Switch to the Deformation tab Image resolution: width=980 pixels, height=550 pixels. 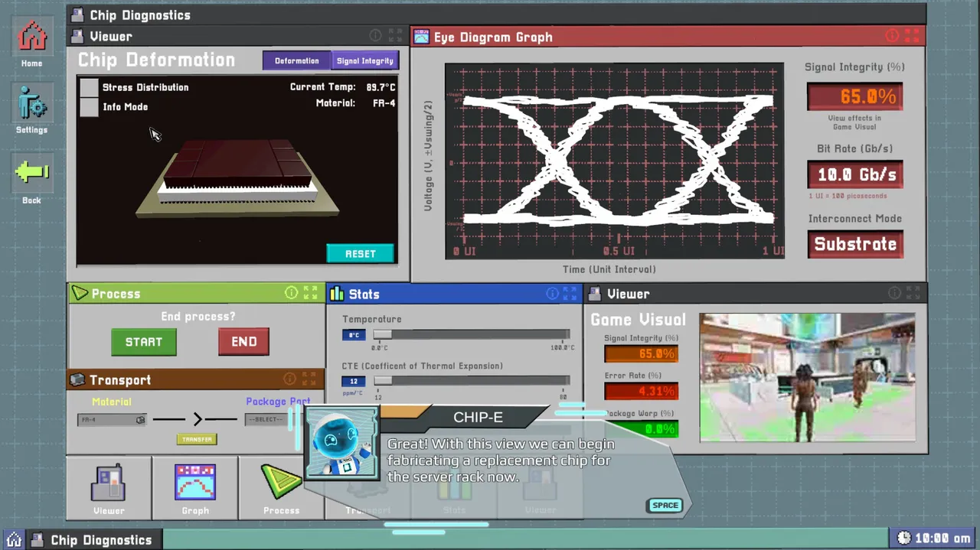click(x=296, y=60)
